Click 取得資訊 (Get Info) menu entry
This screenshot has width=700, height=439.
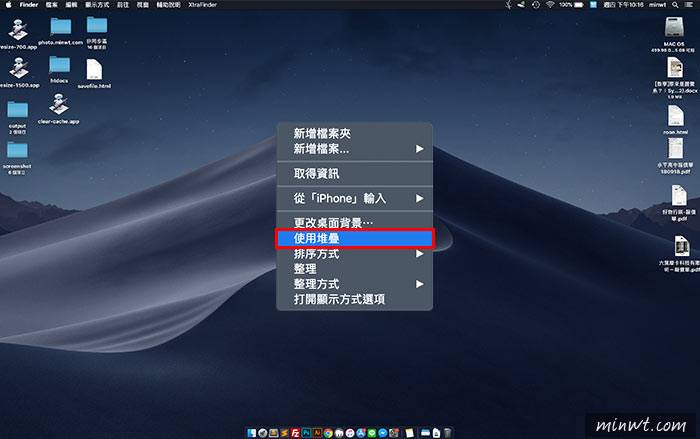[x=355, y=174]
